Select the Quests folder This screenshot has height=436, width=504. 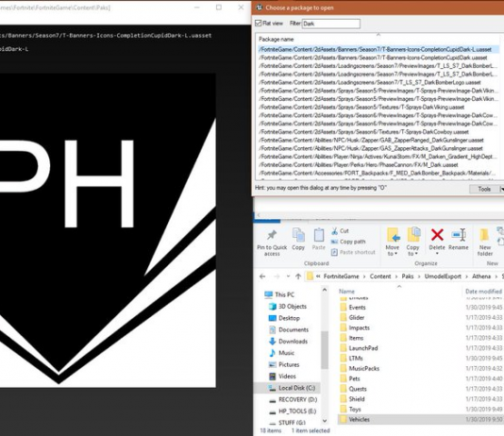353,389
